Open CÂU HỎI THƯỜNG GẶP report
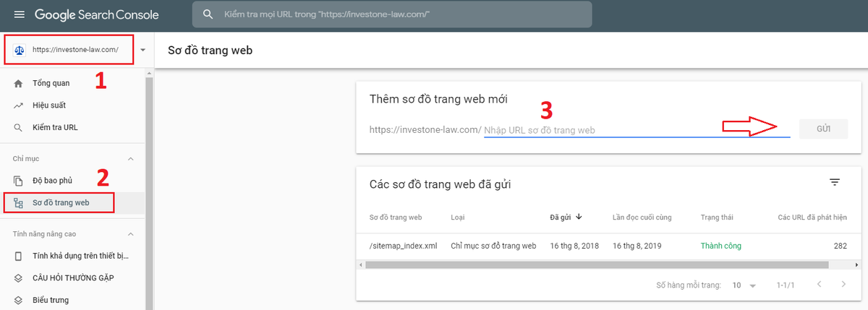 pyautogui.click(x=72, y=278)
